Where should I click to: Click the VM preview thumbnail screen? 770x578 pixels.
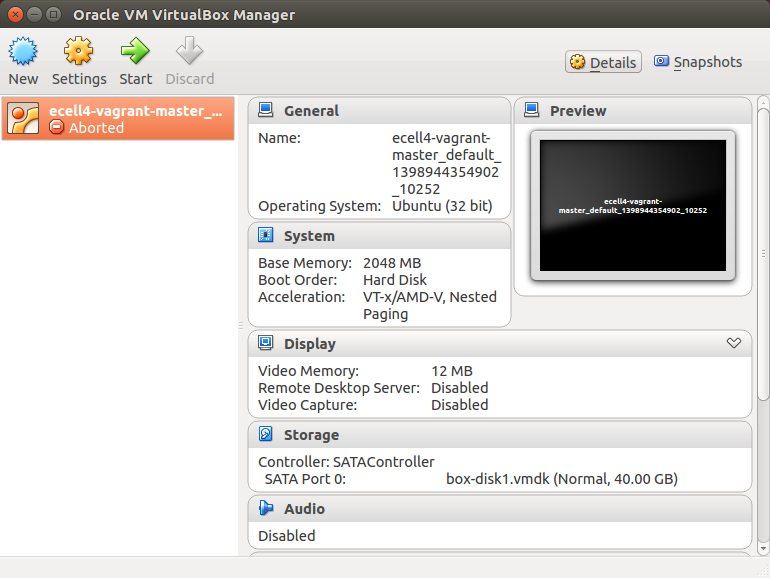tap(632, 205)
